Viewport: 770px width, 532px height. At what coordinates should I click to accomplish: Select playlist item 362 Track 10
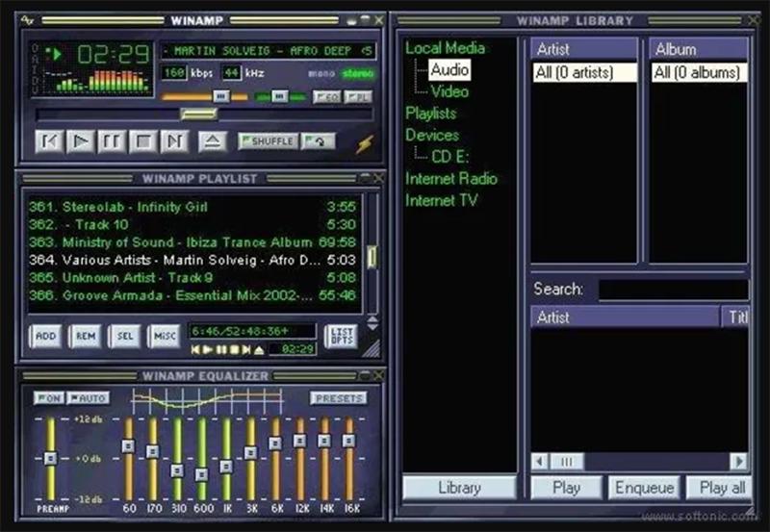coord(192,224)
